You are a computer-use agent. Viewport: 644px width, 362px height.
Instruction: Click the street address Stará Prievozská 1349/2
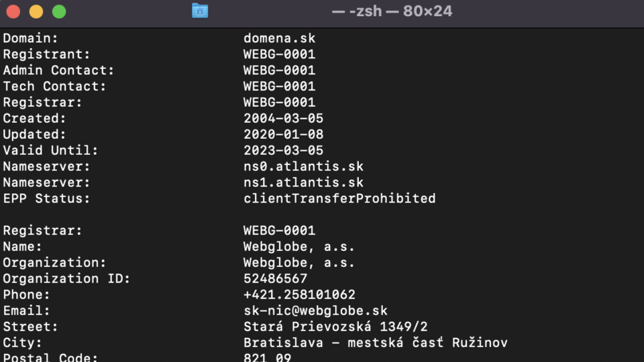(335, 326)
